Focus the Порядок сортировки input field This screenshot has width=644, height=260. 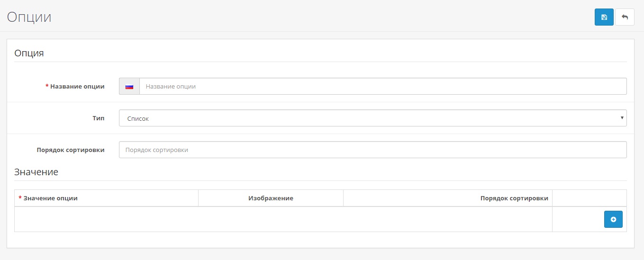click(x=372, y=150)
